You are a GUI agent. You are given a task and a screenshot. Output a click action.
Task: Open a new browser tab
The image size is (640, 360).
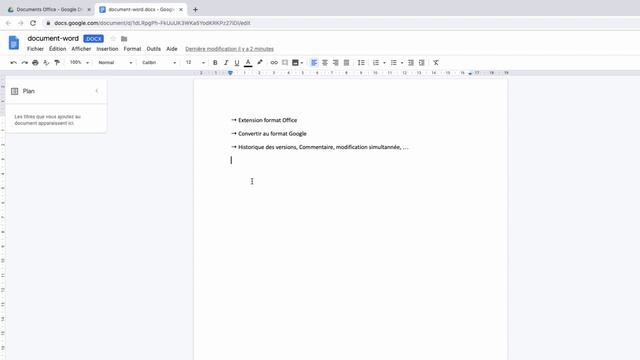(x=195, y=9)
